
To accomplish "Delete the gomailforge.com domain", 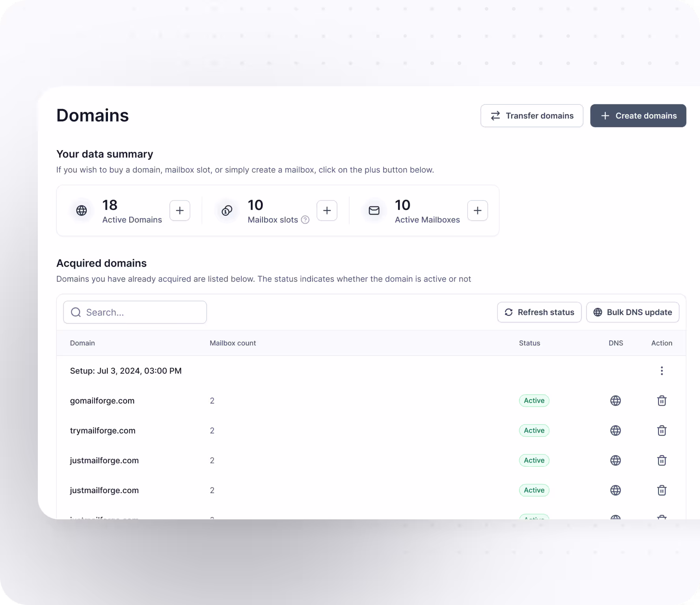I will click(661, 401).
